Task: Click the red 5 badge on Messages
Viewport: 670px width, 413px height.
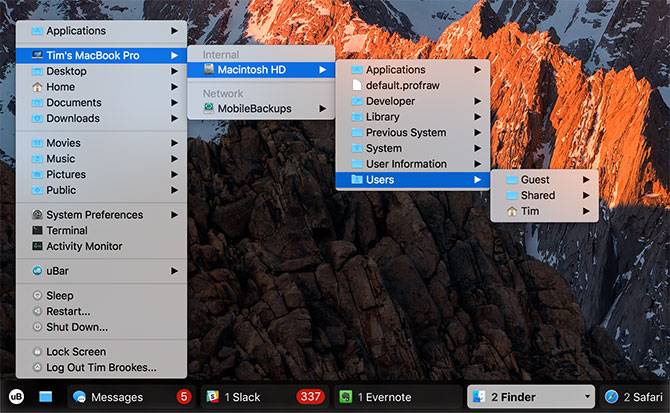Action: click(x=184, y=397)
